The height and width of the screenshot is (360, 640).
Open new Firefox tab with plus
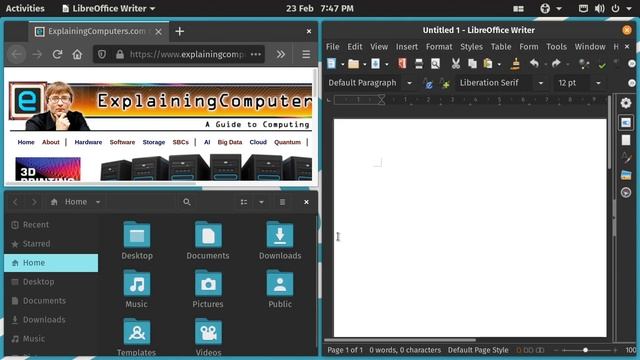[180, 31]
